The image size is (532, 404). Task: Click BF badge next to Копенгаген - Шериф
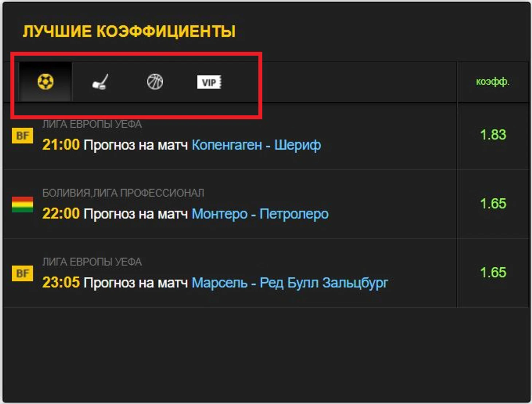[x=23, y=136]
